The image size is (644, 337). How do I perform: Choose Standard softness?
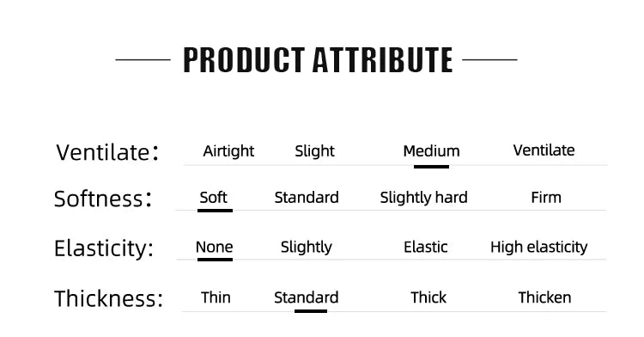pos(307,197)
